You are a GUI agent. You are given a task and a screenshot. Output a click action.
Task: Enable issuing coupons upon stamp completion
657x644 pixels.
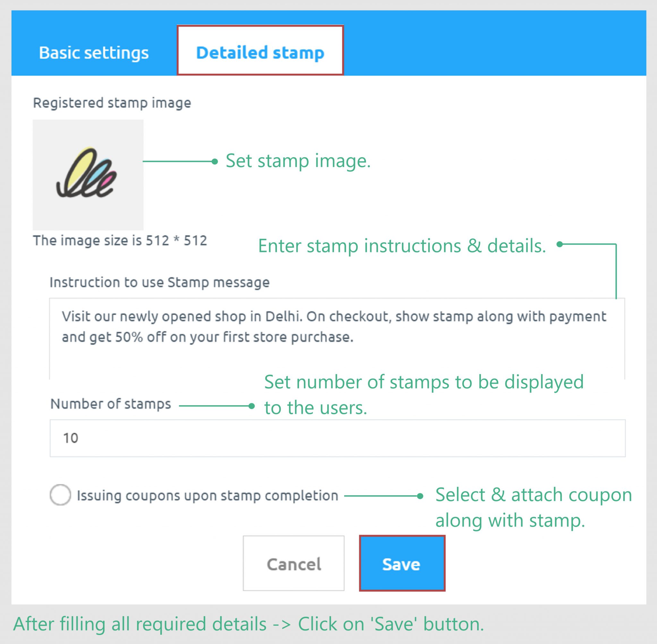point(60,495)
